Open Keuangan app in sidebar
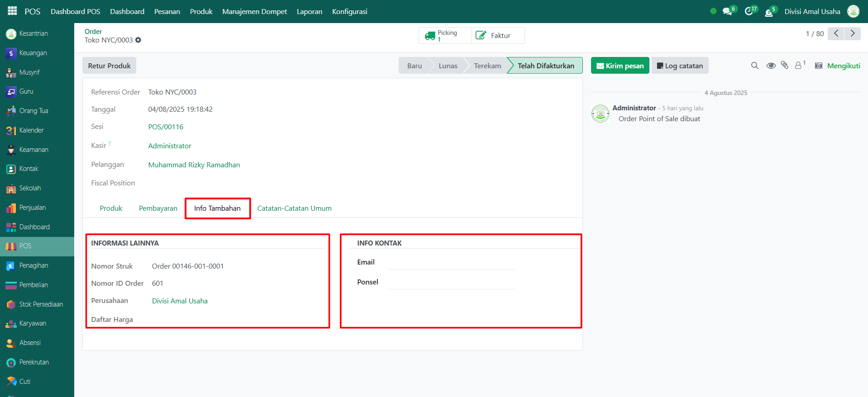The width and height of the screenshot is (868, 397). 33,53
